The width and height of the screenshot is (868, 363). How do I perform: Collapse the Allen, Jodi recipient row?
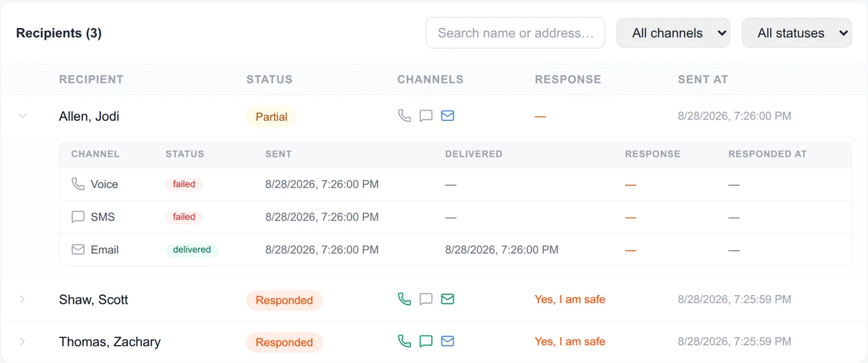(22, 116)
